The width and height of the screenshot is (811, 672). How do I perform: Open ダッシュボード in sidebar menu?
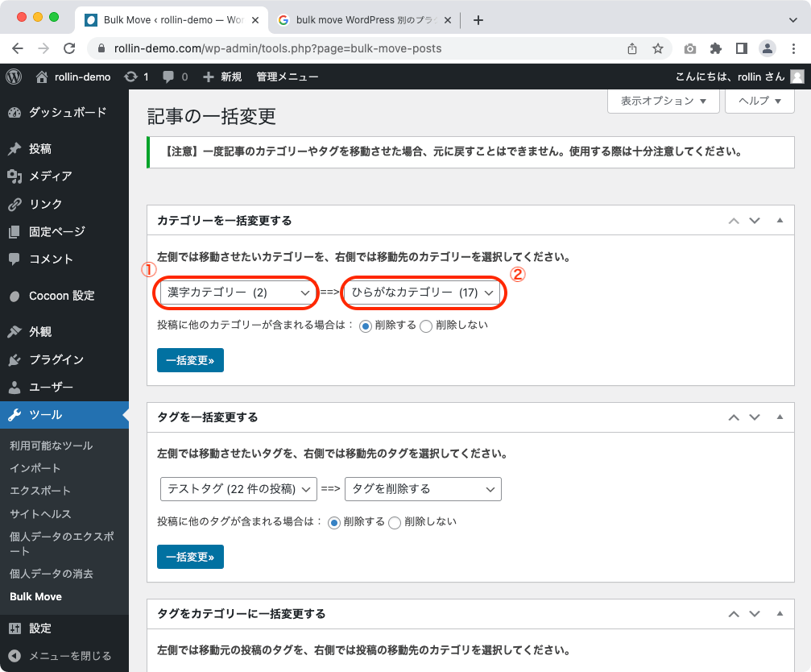tap(64, 113)
